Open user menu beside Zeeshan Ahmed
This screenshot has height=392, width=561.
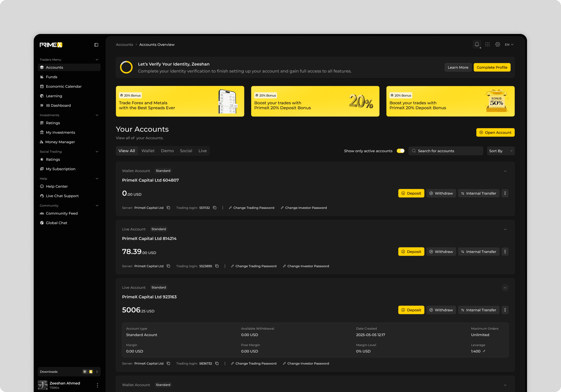point(97,385)
